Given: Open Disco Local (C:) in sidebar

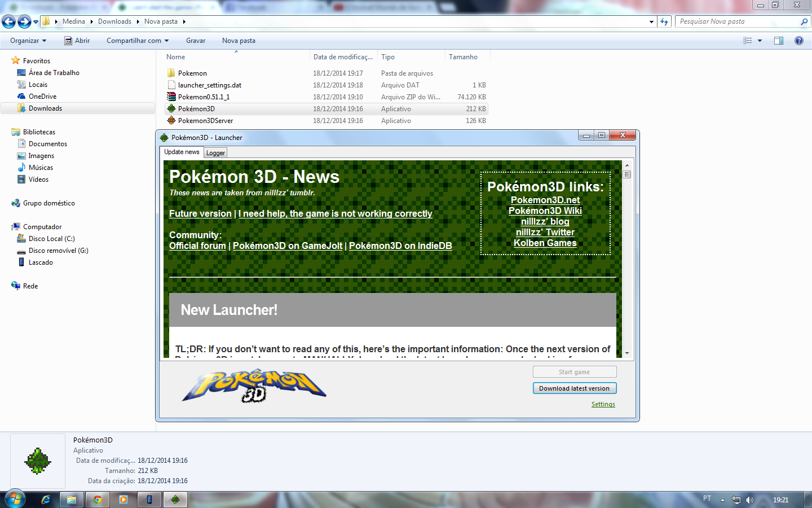Looking at the screenshot, I should coord(51,239).
